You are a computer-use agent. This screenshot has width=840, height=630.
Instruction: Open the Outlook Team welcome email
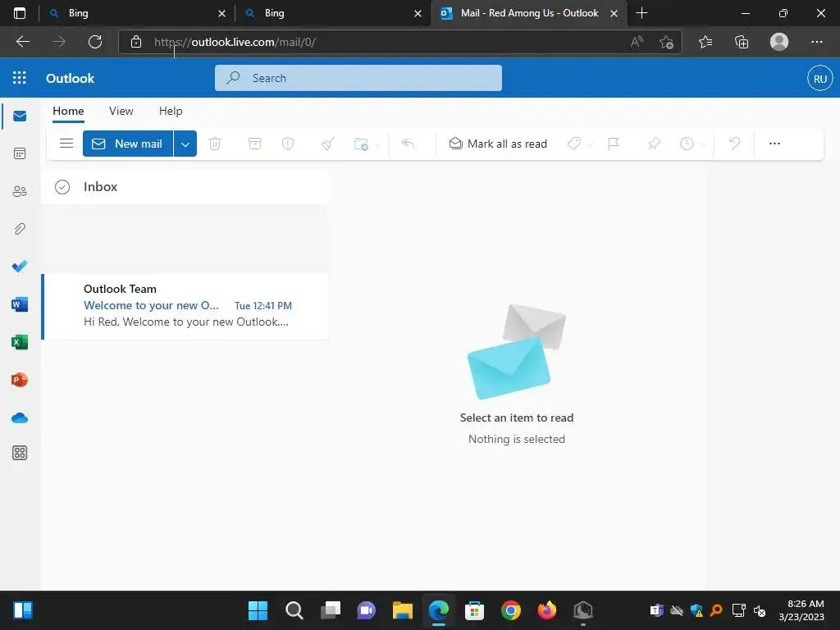click(185, 306)
